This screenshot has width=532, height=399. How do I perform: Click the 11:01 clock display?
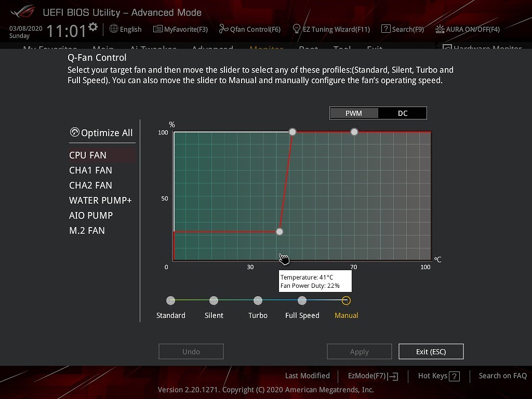point(66,31)
